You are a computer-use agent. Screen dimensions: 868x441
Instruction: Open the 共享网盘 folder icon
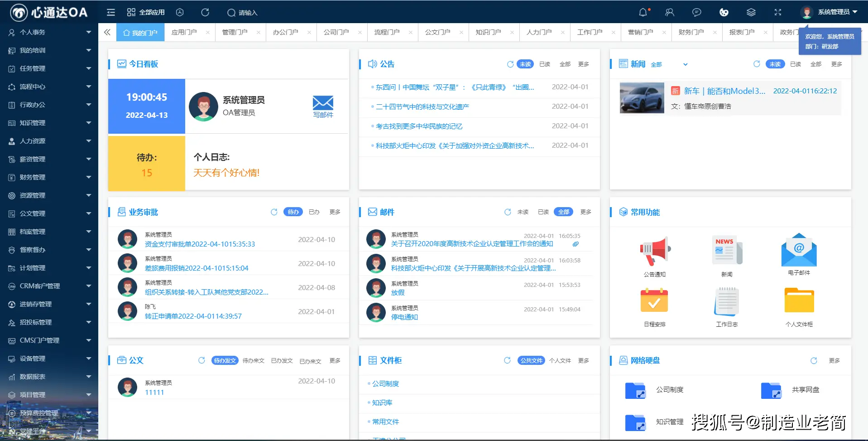[771, 390]
